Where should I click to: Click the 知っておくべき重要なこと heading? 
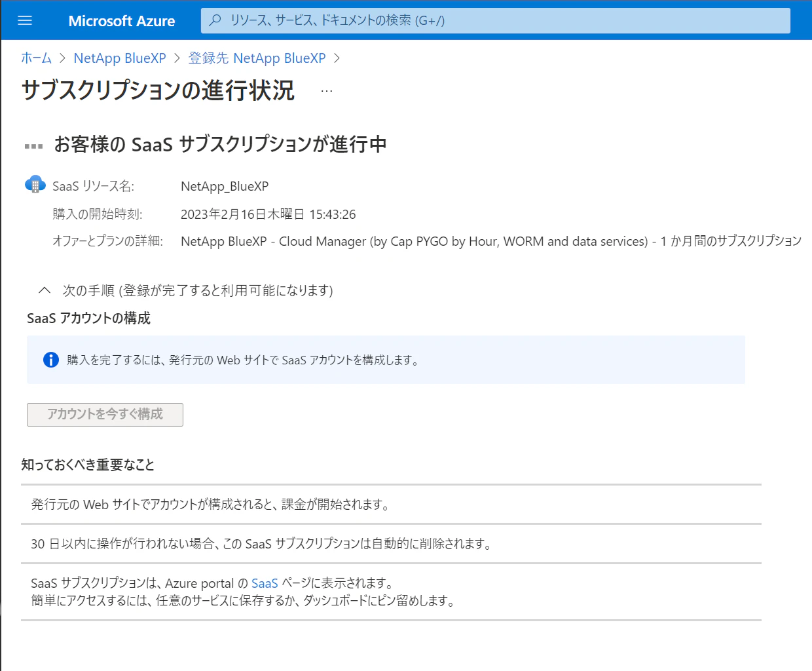88,465
